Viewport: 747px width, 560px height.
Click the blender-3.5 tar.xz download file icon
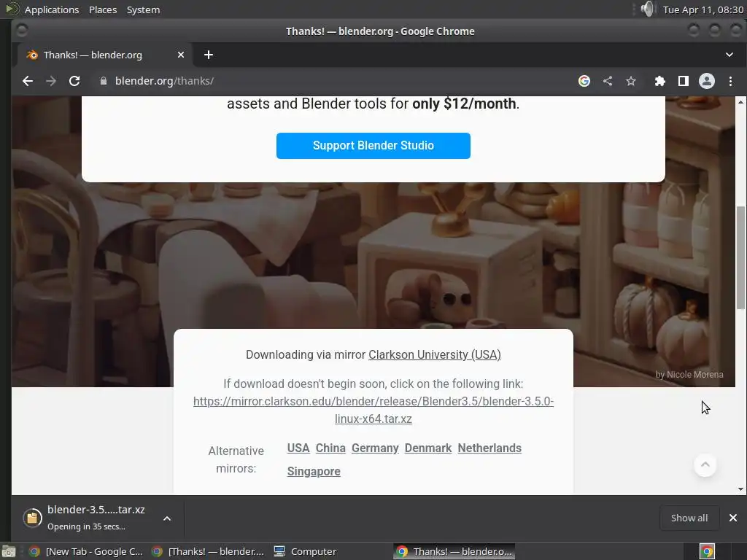(32, 518)
